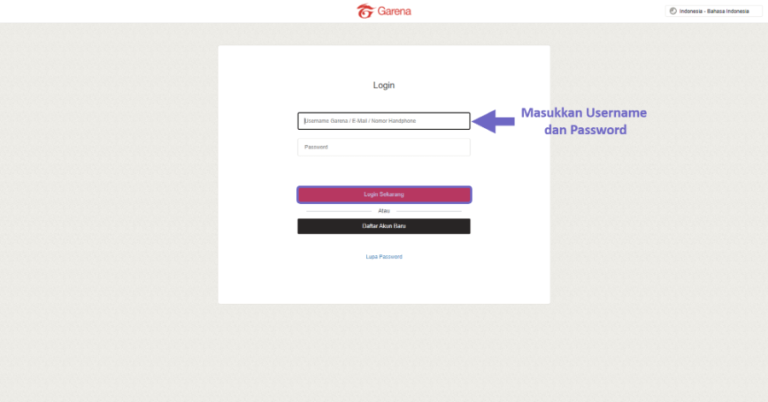Click the Garena wordmark text in the header
The width and height of the screenshot is (768, 402).
394,11
